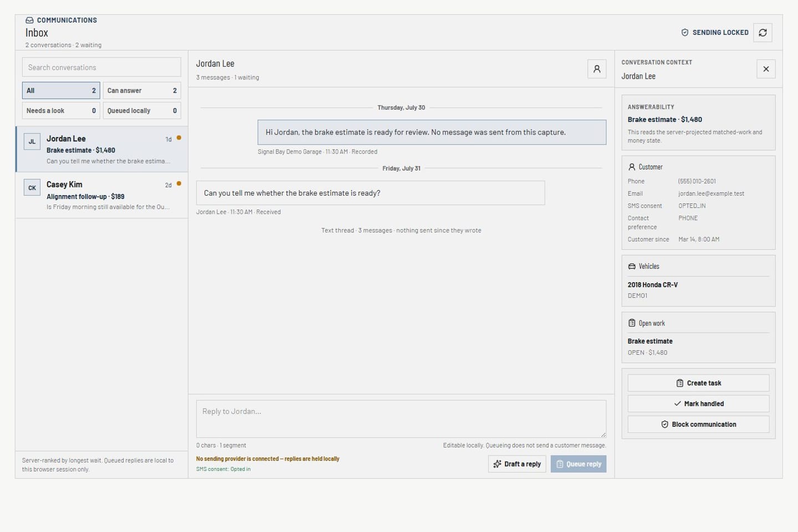Click the Friday, July 31 date separator

click(x=401, y=168)
